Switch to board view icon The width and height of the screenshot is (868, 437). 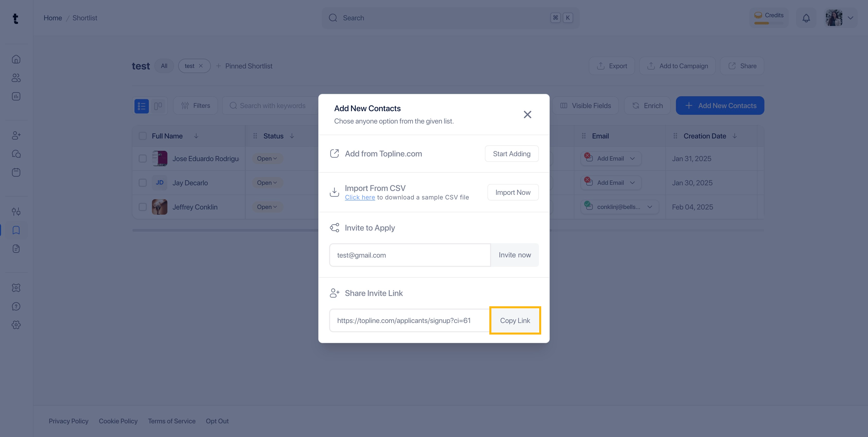(x=158, y=106)
